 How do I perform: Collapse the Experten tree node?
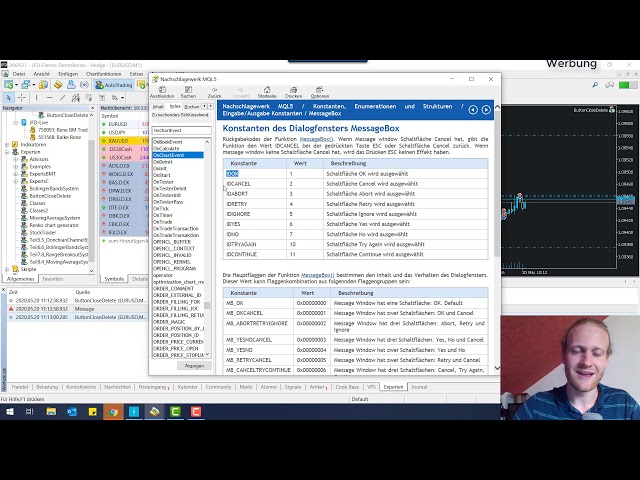point(7,152)
